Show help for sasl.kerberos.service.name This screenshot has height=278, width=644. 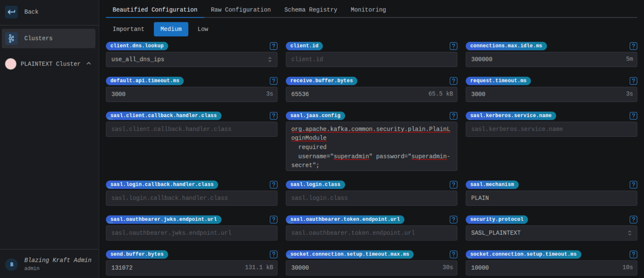coord(634,116)
